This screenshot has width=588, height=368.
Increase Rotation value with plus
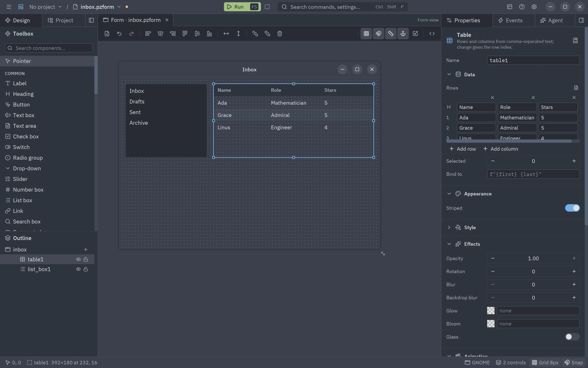tap(574, 272)
